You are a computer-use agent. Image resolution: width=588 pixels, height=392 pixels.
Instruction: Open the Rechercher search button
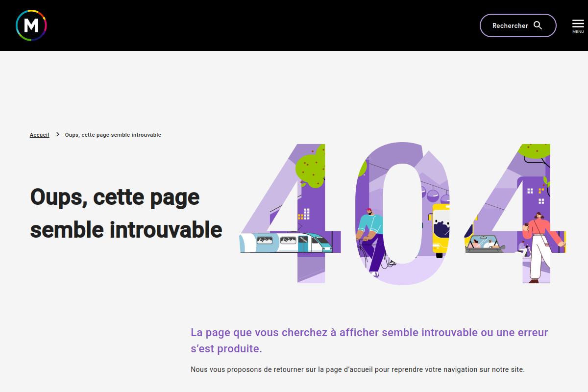point(518,25)
